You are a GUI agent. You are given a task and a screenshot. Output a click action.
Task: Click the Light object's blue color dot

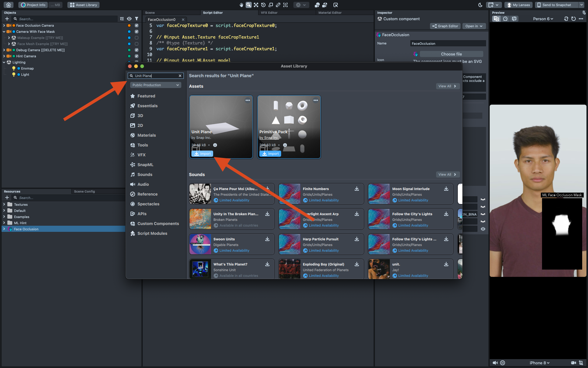point(19,75)
